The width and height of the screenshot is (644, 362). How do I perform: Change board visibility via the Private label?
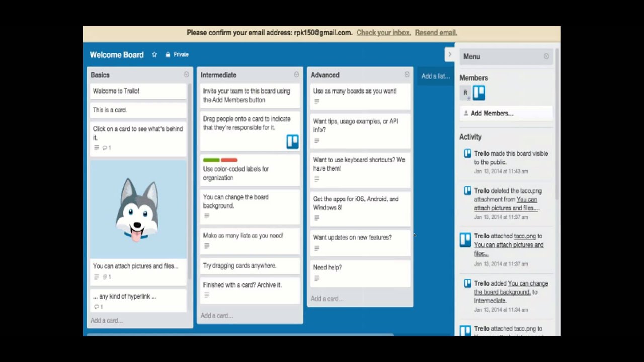(x=181, y=55)
